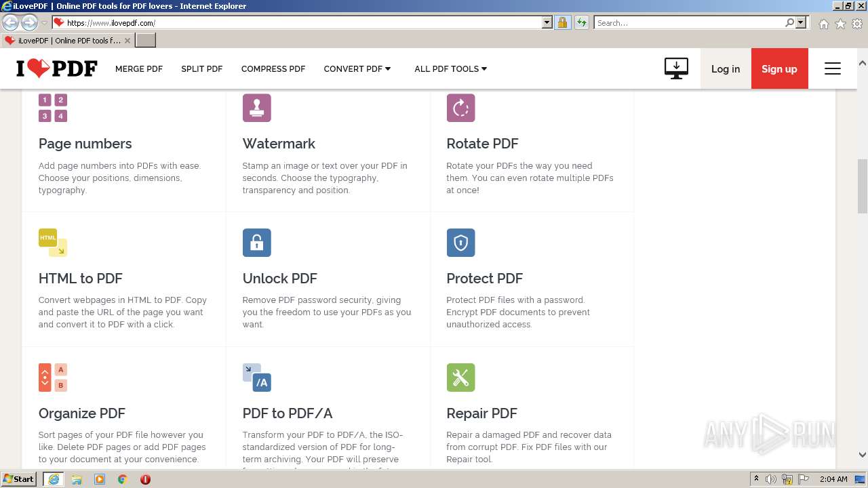The height and width of the screenshot is (488, 868).
Task: Open MERGE PDF menu item
Action: pyautogui.click(x=139, y=68)
